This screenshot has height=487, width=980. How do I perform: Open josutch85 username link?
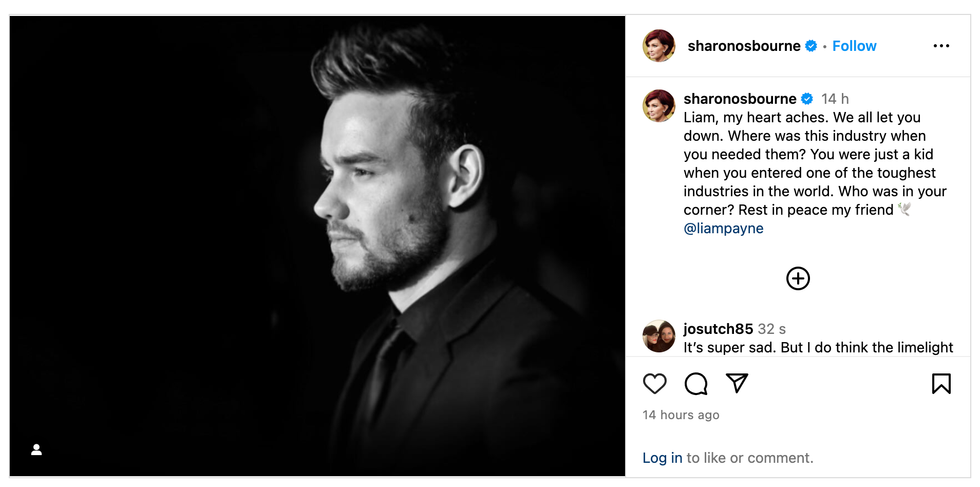point(718,329)
